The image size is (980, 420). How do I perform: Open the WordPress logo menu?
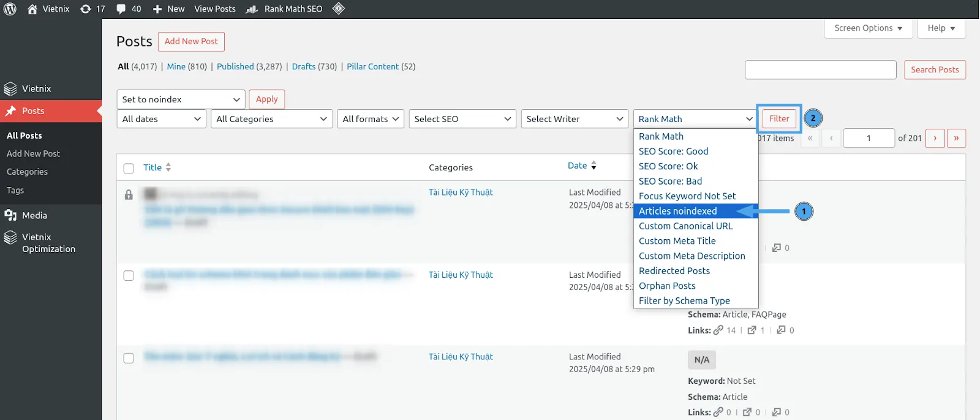click(10, 9)
